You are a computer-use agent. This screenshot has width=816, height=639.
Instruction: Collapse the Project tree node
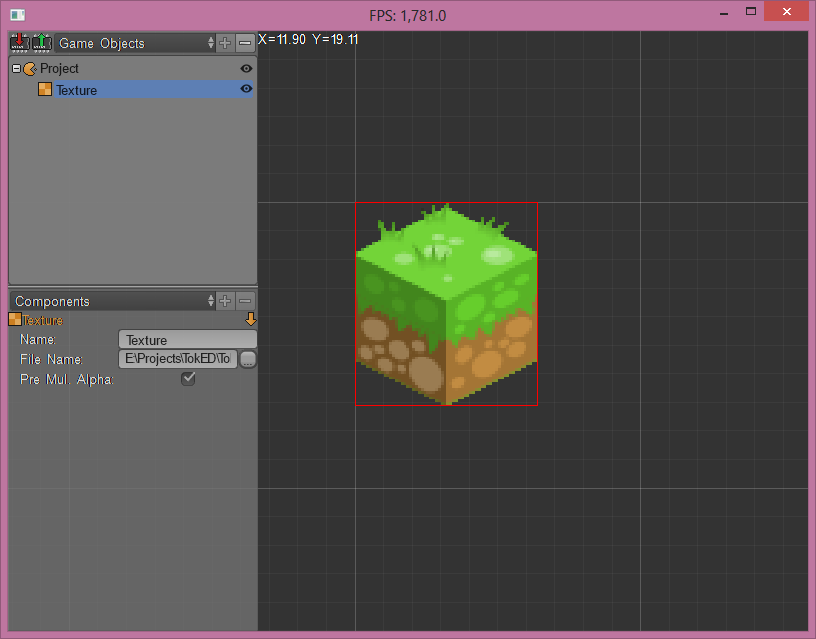16,68
